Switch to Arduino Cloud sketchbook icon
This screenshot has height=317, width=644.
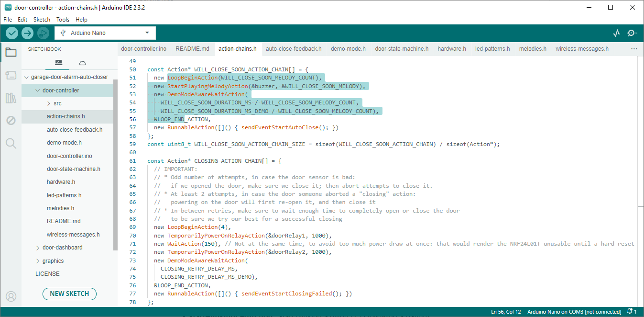pos(82,63)
